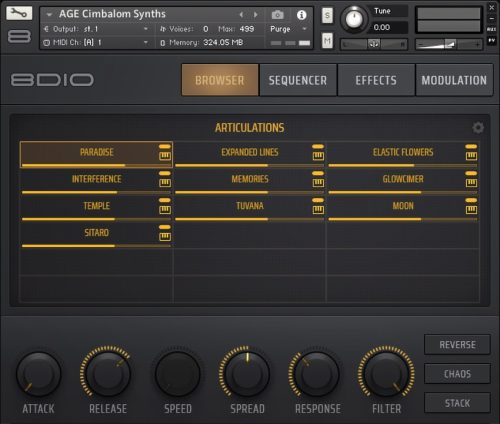500x424 pixels.
Task: Click the PV button at top right
Action: 492,40
